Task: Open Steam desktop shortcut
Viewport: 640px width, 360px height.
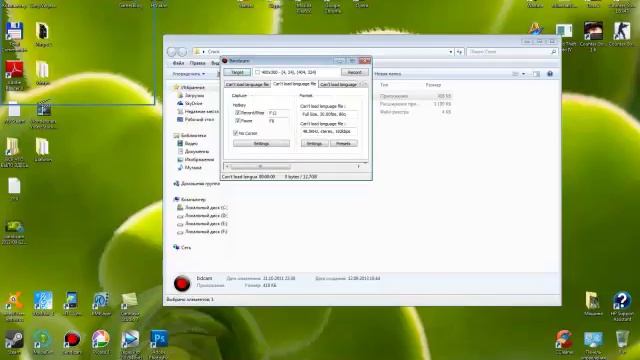Action: pos(14,341)
